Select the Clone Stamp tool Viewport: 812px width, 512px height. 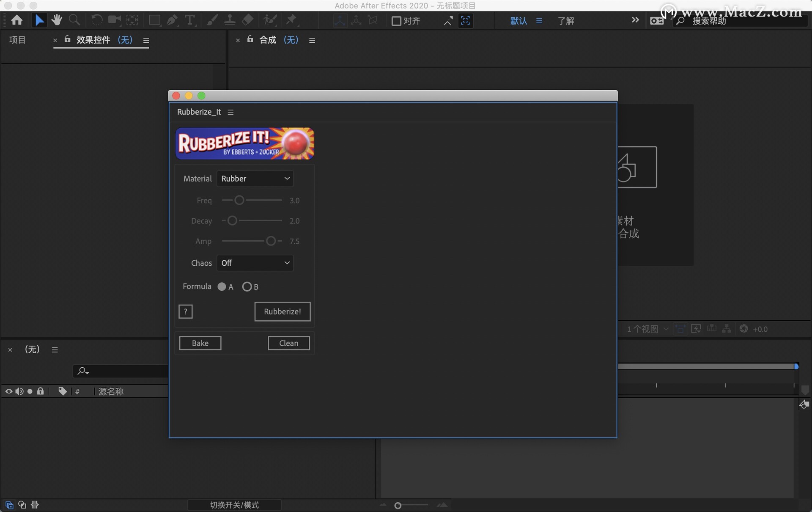pos(230,20)
